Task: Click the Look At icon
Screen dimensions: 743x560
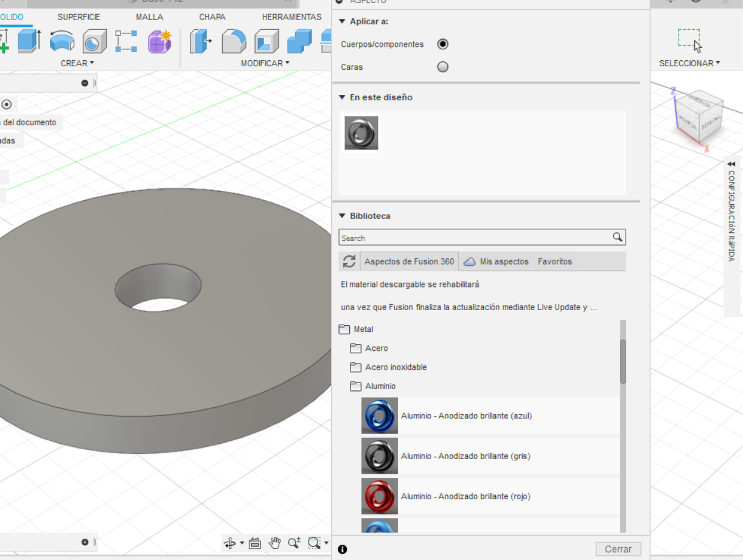Action: (x=255, y=543)
